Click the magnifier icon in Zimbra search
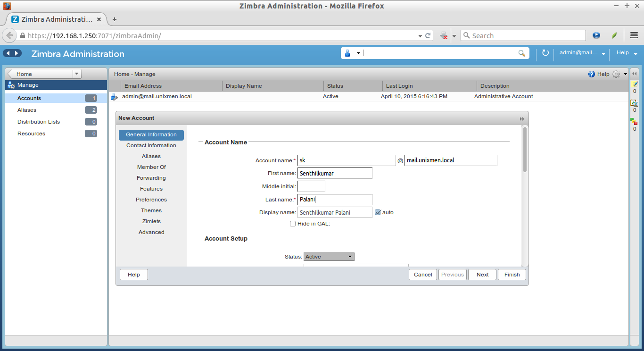 521,53
